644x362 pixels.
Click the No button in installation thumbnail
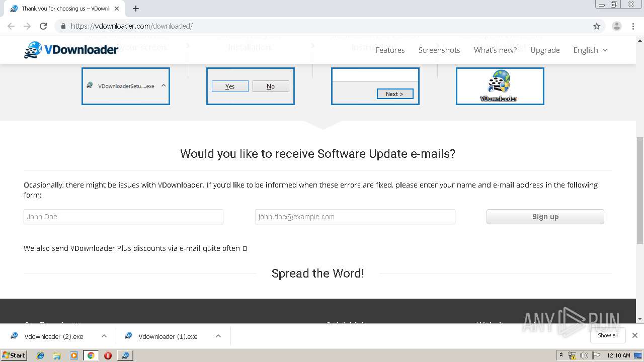click(x=271, y=86)
